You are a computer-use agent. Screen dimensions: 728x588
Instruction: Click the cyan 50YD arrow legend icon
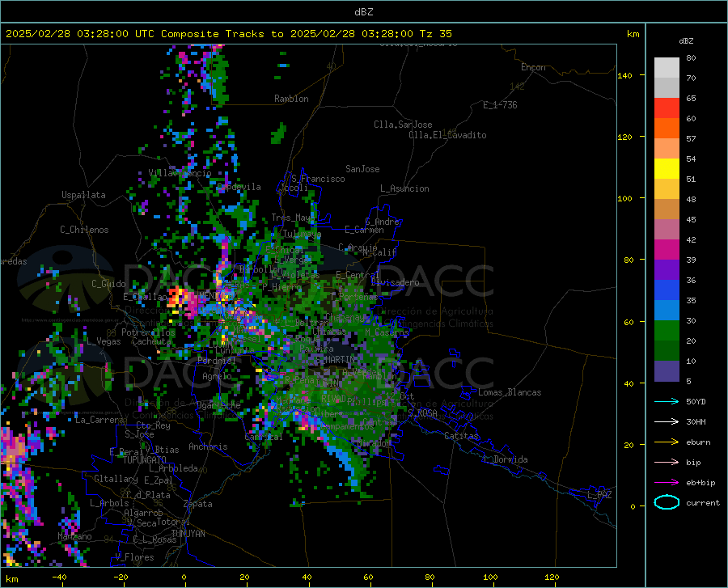(x=667, y=401)
